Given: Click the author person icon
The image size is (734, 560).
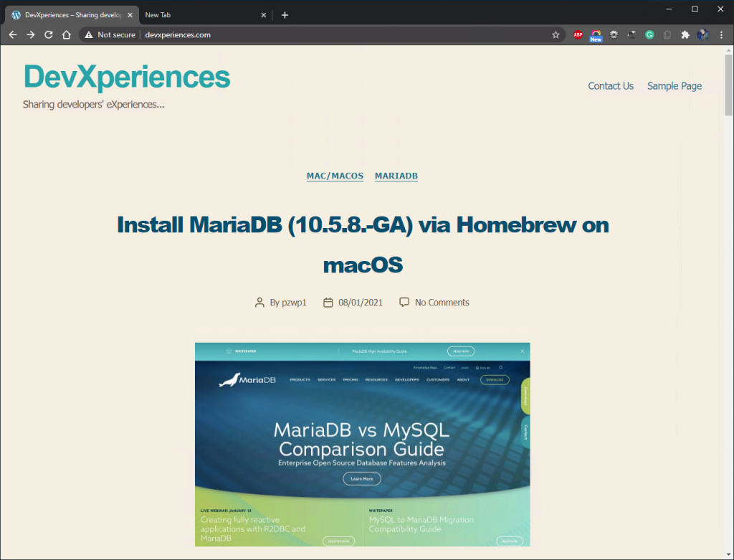Looking at the screenshot, I should tap(259, 303).
